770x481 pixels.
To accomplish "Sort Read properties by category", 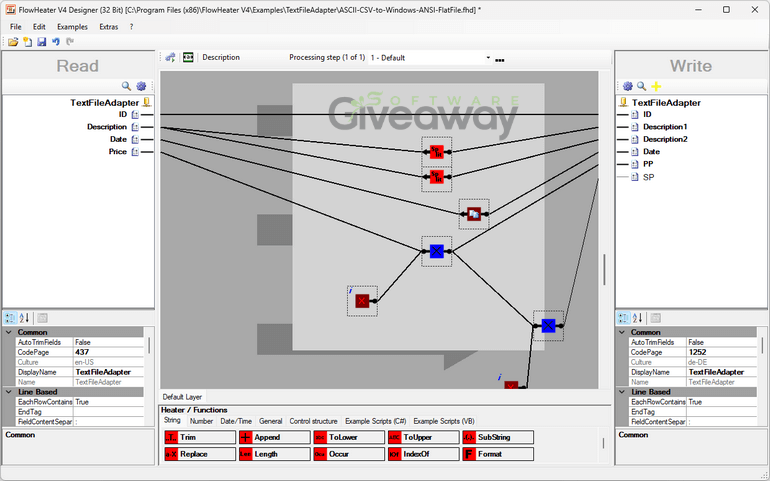I will click(10, 318).
